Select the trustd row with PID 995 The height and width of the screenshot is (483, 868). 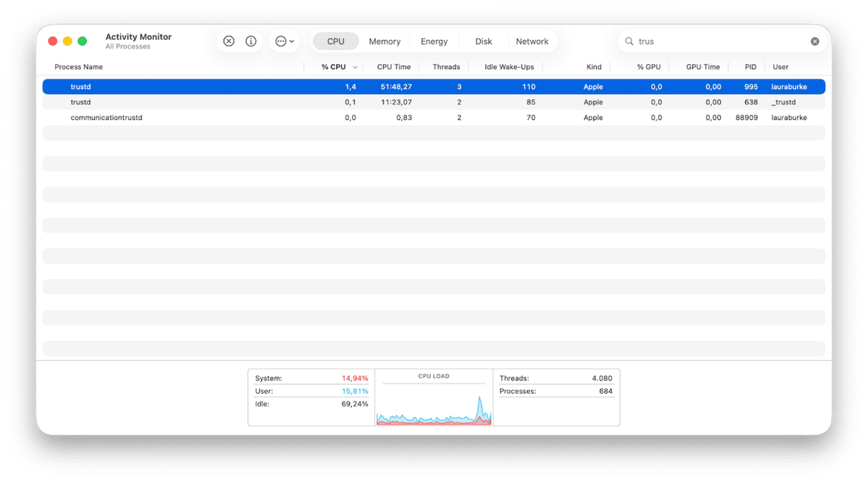(434, 86)
